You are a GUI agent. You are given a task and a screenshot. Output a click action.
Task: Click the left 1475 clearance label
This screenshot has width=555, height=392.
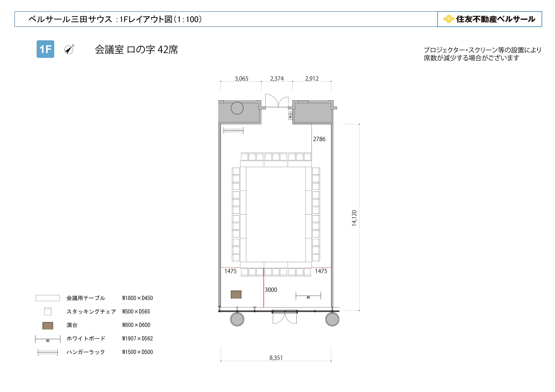[x=230, y=271]
